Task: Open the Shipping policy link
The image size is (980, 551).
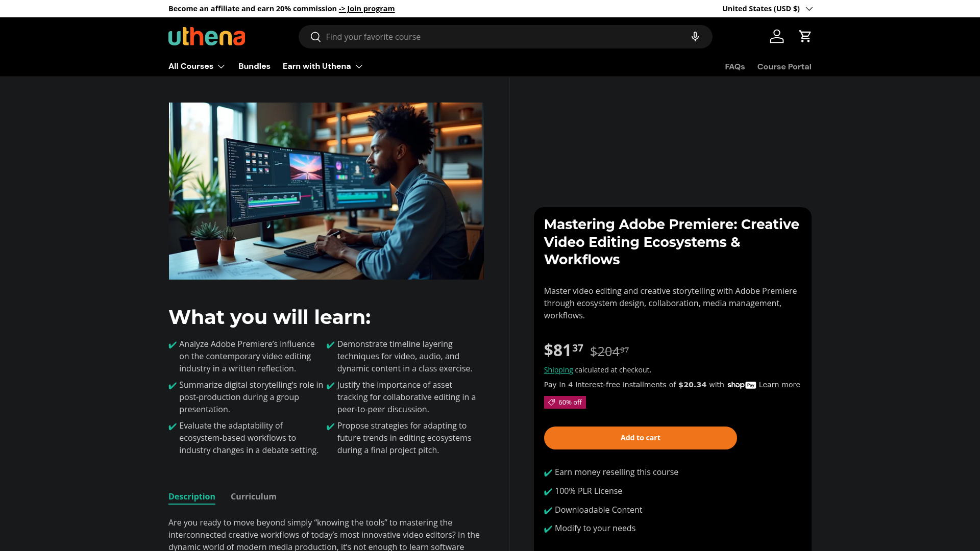Action: (x=558, y=370)
